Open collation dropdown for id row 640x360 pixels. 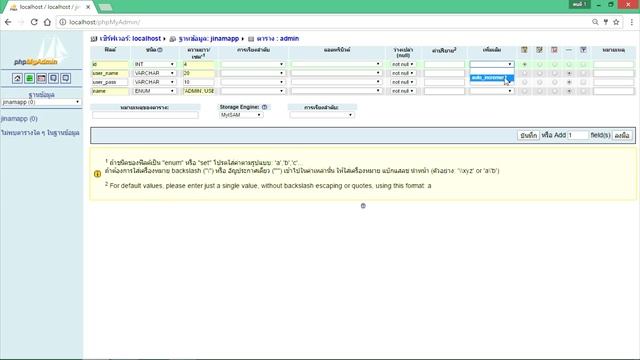pos(253,64)
